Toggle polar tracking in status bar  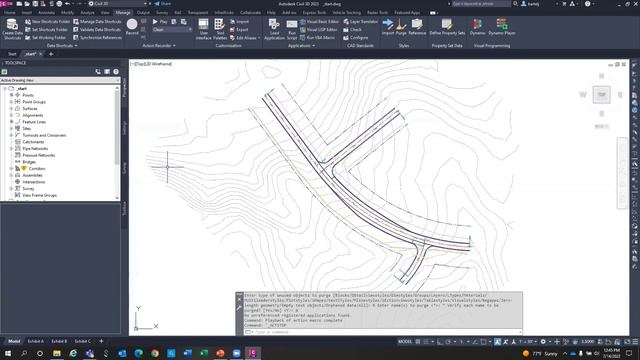coord(448,342)
